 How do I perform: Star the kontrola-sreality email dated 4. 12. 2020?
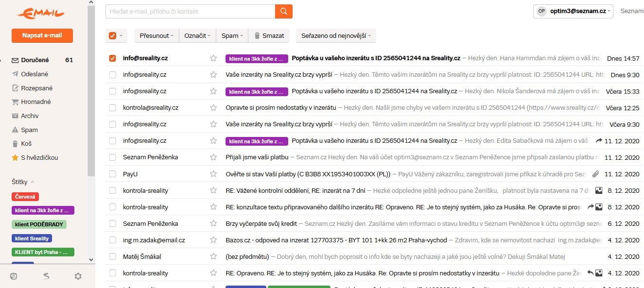[x=213, y=273]
